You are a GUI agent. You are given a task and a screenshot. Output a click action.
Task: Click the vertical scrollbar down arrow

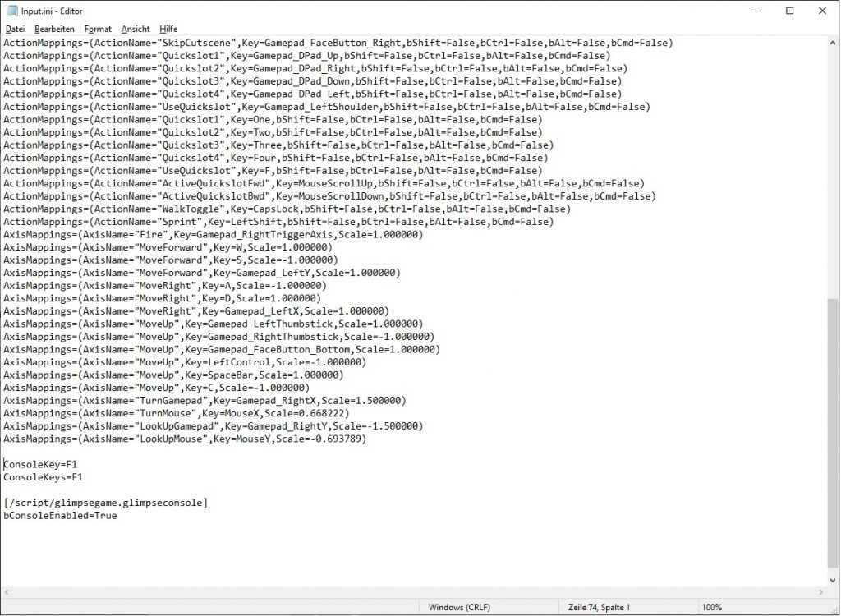click(x=834, y=579)
